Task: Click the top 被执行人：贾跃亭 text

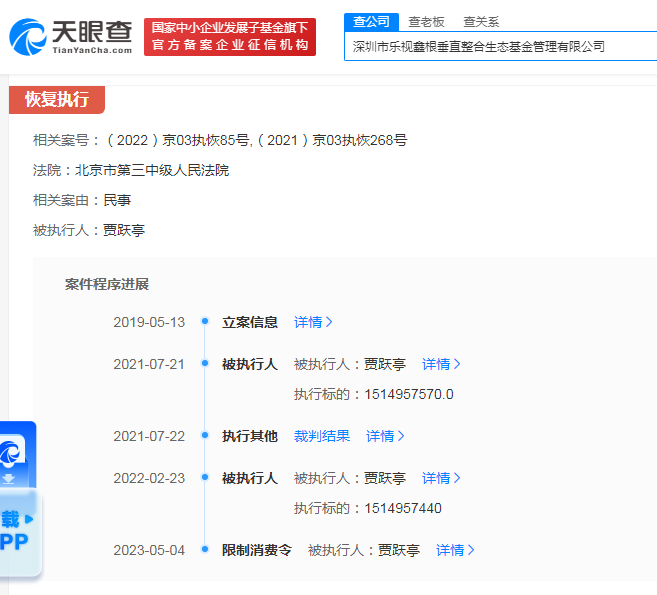Action: coord(89,230)
